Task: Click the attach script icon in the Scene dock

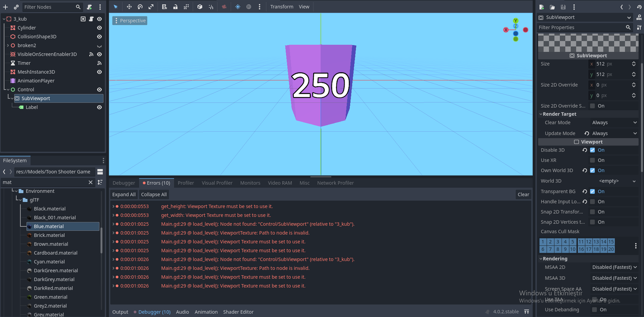Action: pyautogui.click(x=89, y=7)
